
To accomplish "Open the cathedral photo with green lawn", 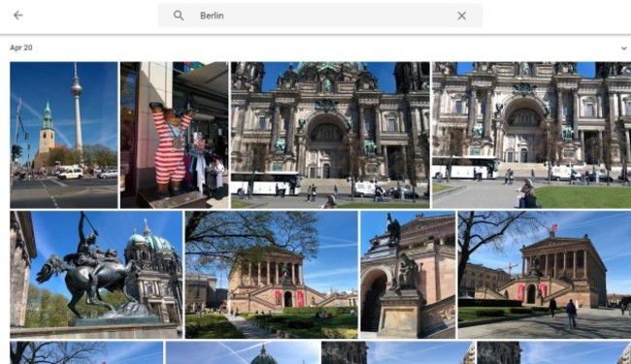I will coord(531,135).
